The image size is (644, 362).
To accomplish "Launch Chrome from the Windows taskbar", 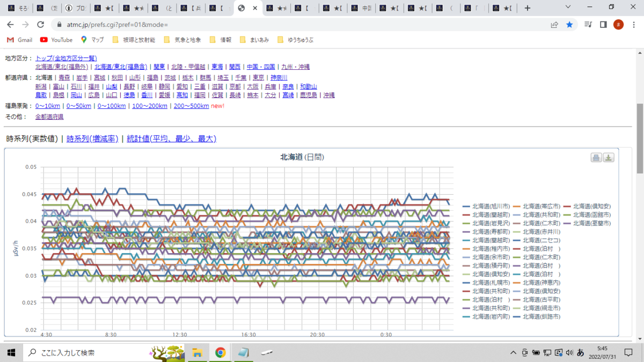I will (x=220, y=352).
